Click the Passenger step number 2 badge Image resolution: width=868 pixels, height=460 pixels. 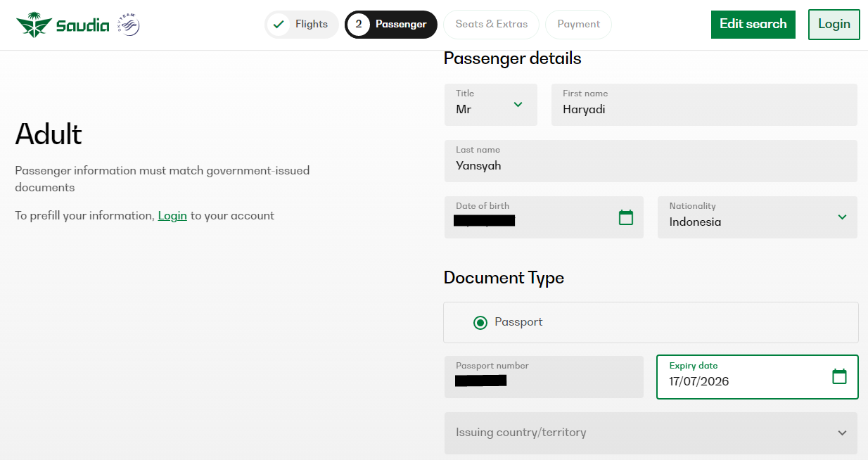[359, 25]
